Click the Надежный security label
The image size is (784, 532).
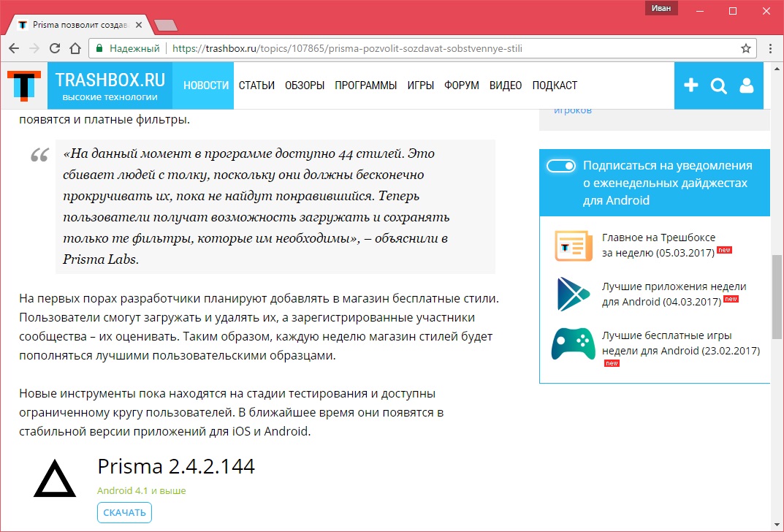click(134, 48)
